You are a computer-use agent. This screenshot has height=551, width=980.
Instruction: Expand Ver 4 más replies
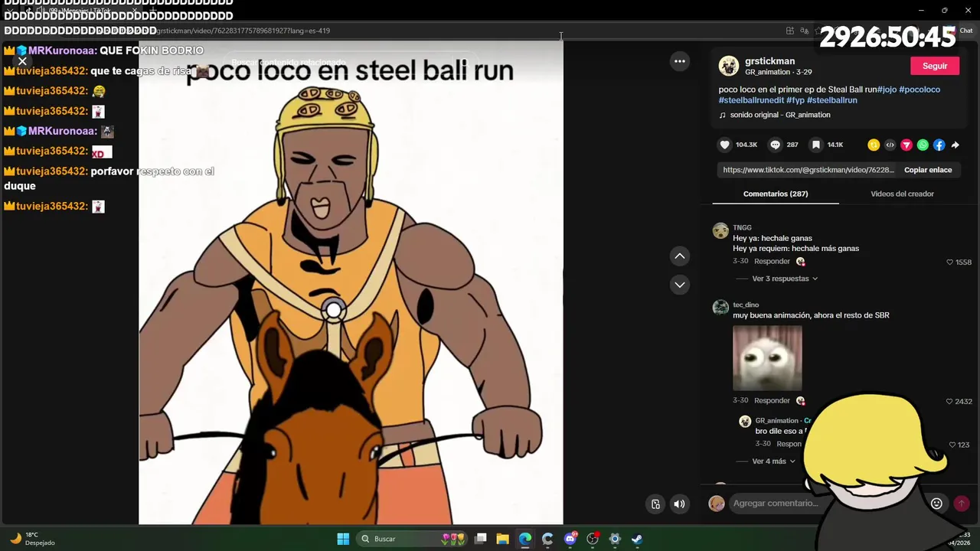pyautogui.click(x=773, y=461)
